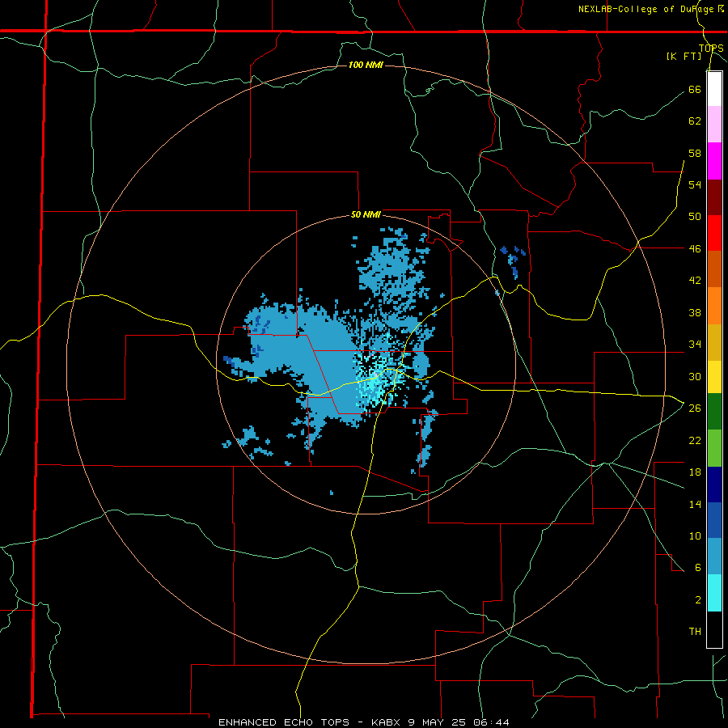Screen dimensions: 728x728
Task: Click the 'TH' threshold label
Action: [x=695, y=632]
